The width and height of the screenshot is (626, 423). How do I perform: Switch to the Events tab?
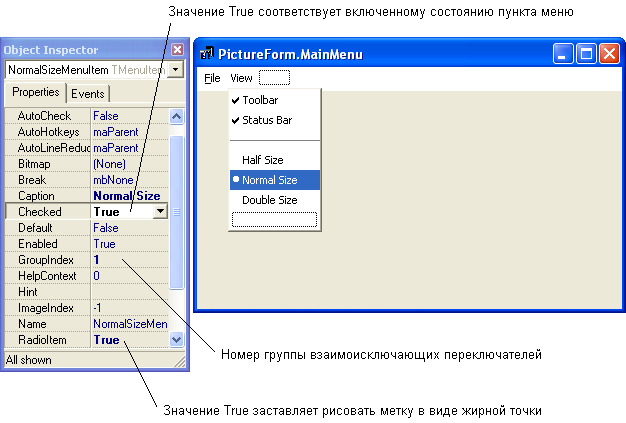(88, 93)
